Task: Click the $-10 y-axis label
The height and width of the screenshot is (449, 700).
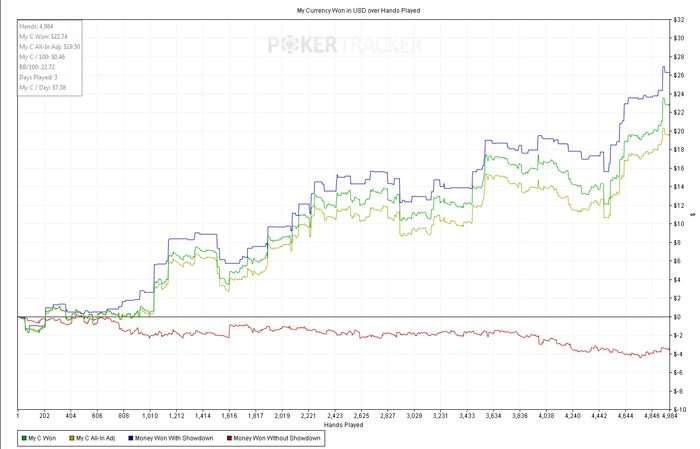Action: click(x=679, y=410)
